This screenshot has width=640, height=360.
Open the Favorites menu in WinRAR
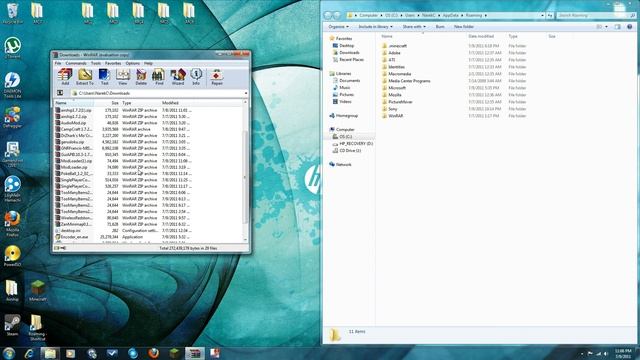[113, 64]
